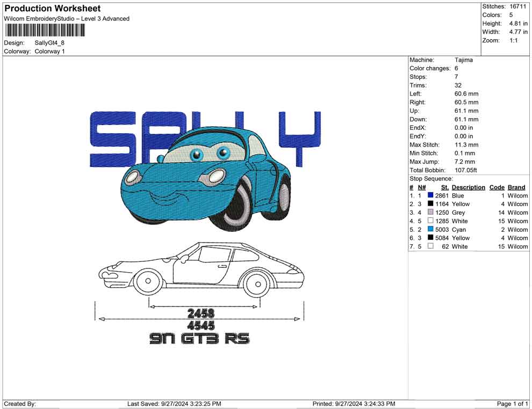
Task: Click the 'Page 1 of 1' footer text
Action: pos(512,404)
